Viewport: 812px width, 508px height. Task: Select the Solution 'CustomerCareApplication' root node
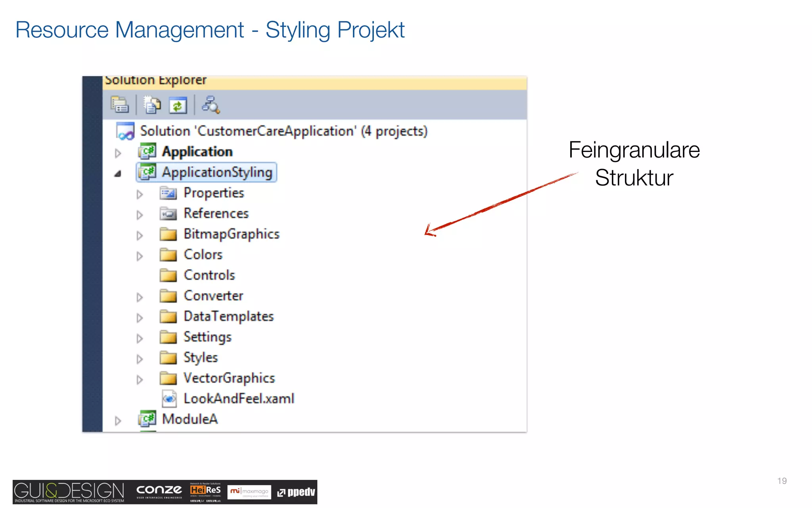point(284,131)
